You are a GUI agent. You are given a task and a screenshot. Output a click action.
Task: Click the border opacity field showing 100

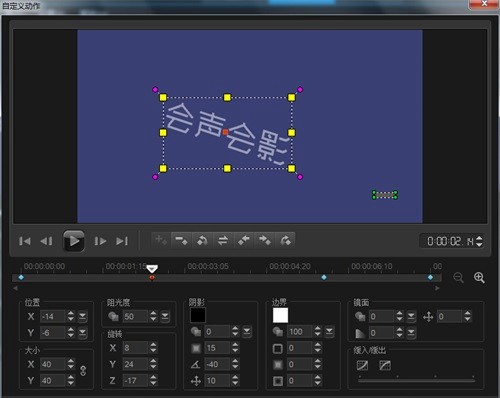click(300, 331)
